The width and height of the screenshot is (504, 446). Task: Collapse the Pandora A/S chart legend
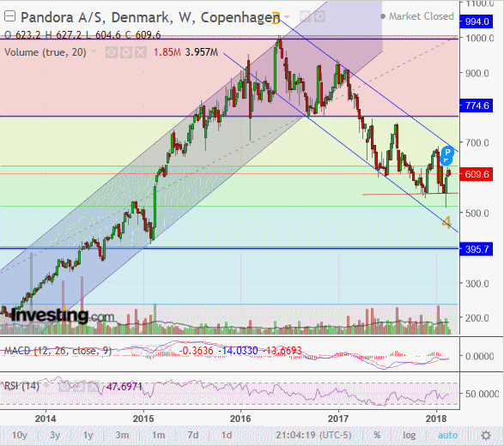tap(9, 16)
